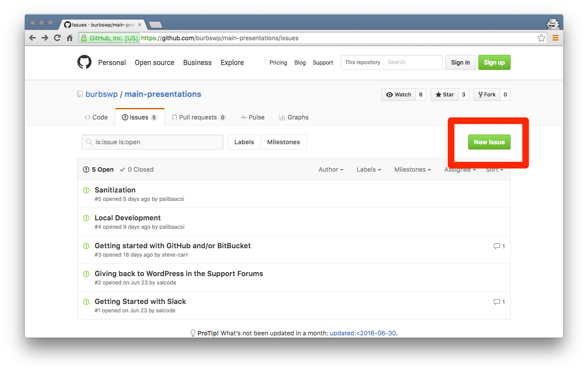
Task: Open the main-presentations repository link
Action: pos(163,94)
